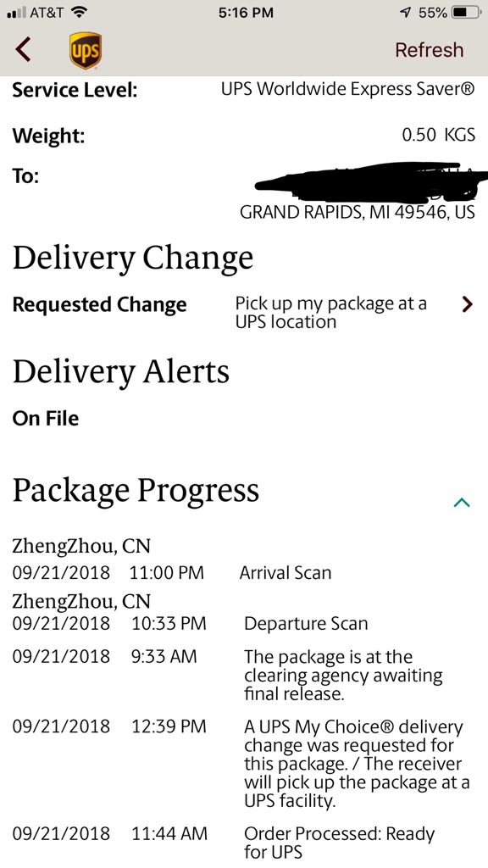Open Requested Change chevron arrow
The image size is (488, 868).
tap(468, 304)
